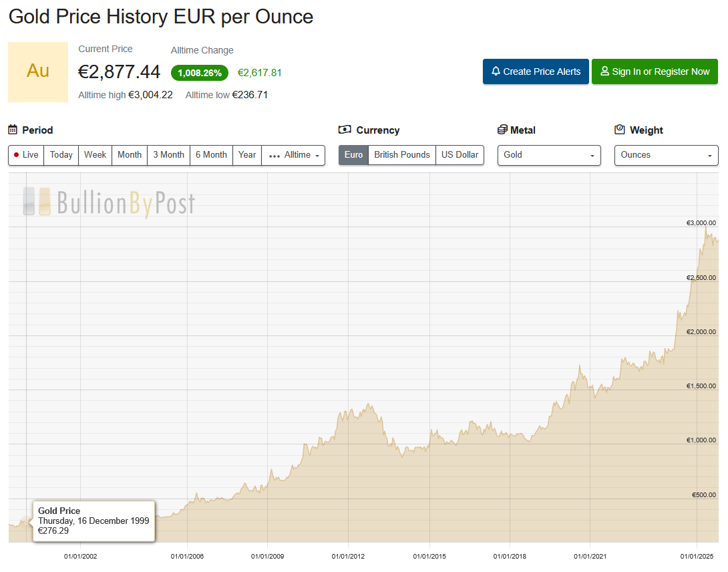Click the €1,000.00 axis label
Viewport: 728px width, 572px height.
click(701, 440)
